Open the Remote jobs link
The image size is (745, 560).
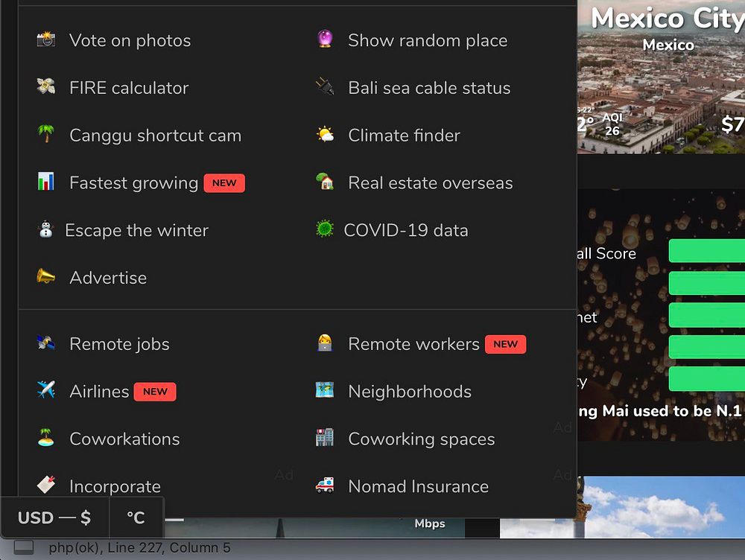coord(119,344)
